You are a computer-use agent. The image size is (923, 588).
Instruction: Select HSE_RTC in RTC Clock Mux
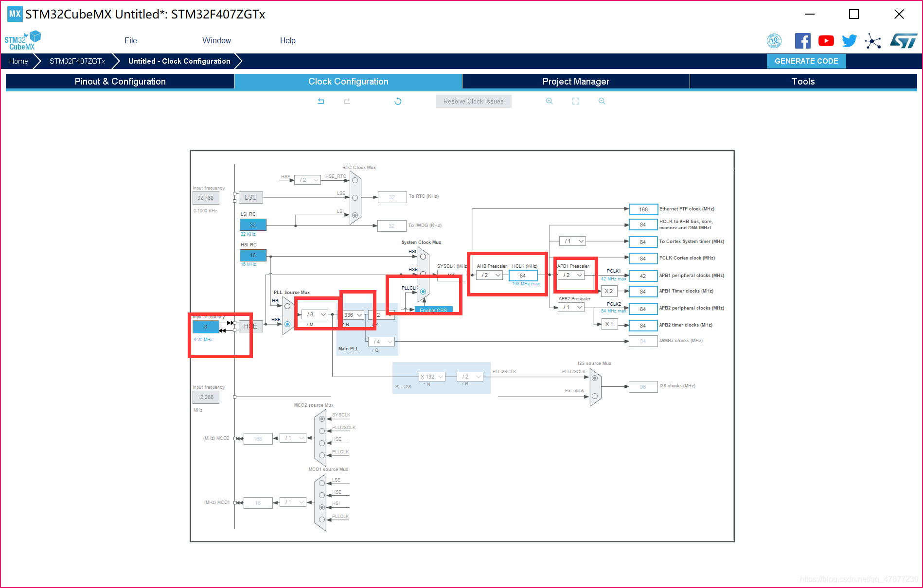[355, 180]
